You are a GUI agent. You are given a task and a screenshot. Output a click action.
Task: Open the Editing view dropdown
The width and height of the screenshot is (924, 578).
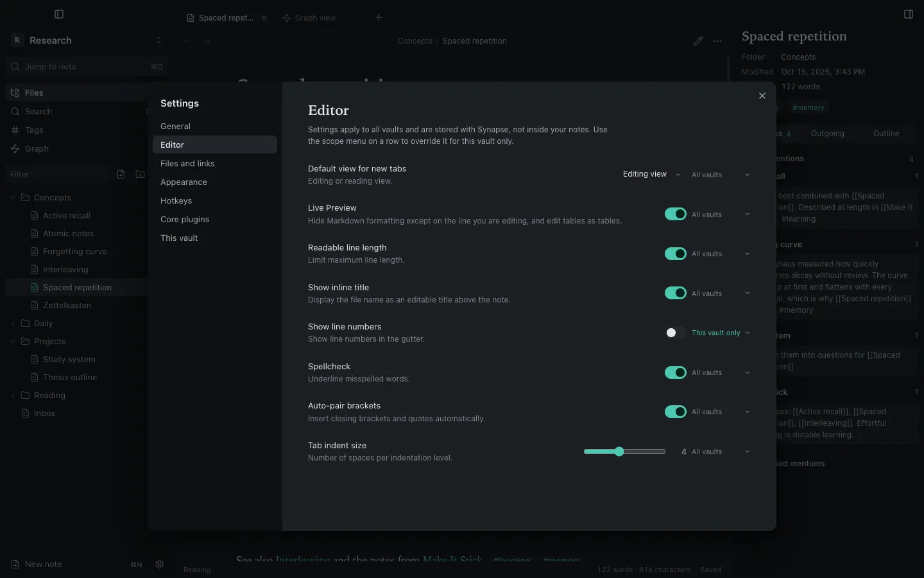click(652, 175)
